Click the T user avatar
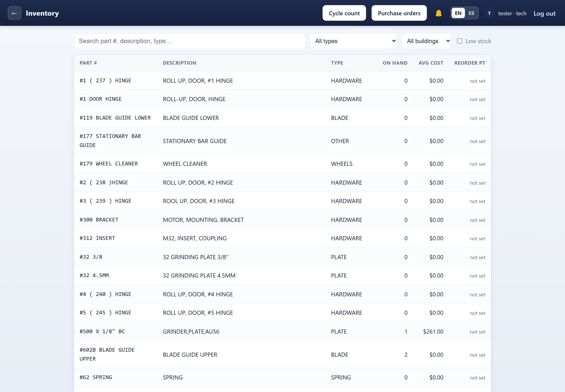Screen dimensions: 565x392 [x=489, y=13]
